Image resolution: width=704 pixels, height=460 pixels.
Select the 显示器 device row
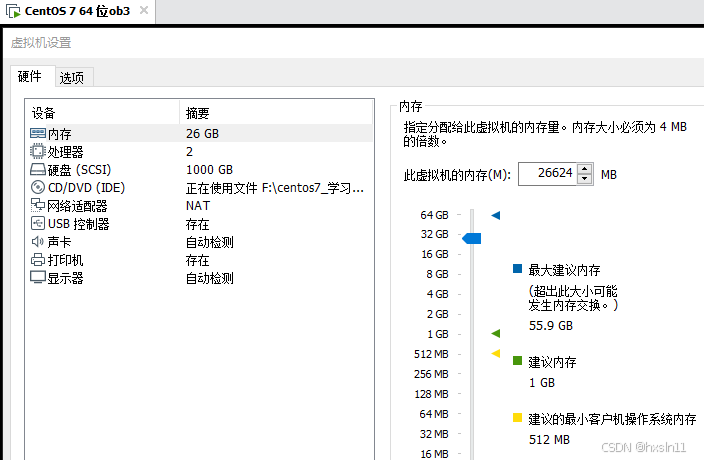(199, 278)
